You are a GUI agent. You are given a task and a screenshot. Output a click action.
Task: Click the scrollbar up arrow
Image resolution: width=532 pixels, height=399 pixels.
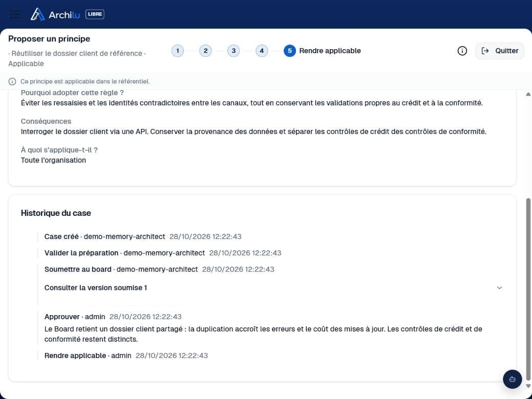(x=528, y=94)
